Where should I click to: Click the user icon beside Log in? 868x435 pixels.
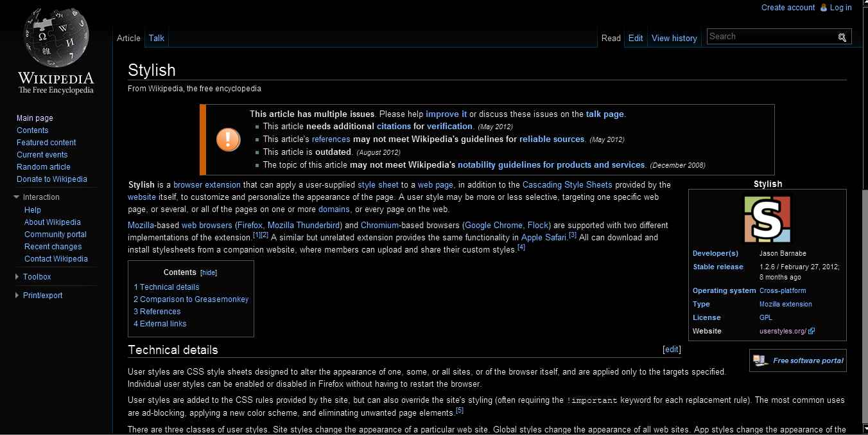[822, 8]
